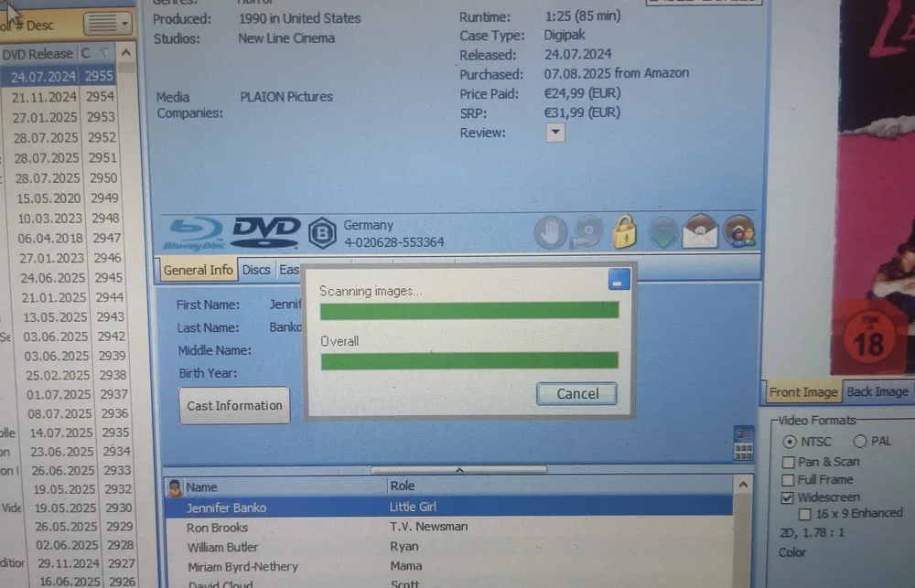Click the envelope with disc icon
The width and height of the screenshot is (915, 588).
coord(700,232)
